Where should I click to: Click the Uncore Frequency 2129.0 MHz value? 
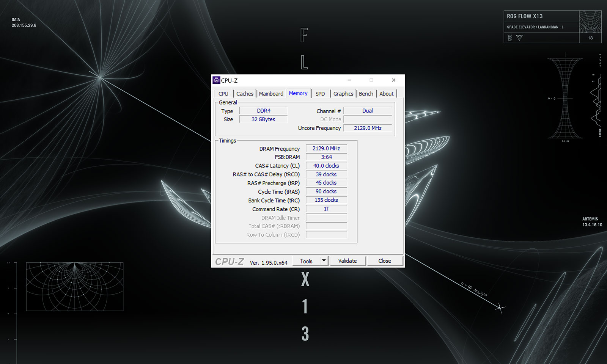pyautogui.click(x=368, y=128)
